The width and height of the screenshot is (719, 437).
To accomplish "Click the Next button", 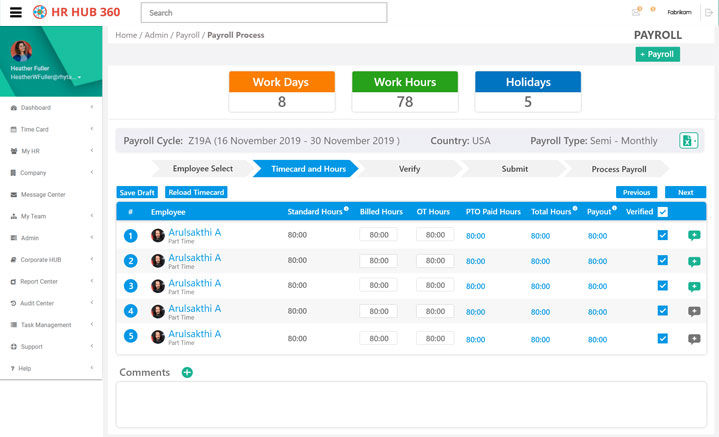I will 686,193.
